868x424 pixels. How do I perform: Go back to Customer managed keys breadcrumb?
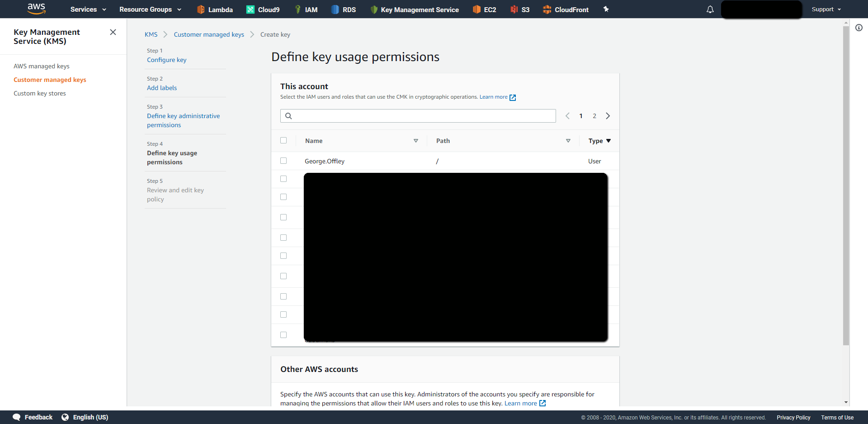tap(209, 34)
